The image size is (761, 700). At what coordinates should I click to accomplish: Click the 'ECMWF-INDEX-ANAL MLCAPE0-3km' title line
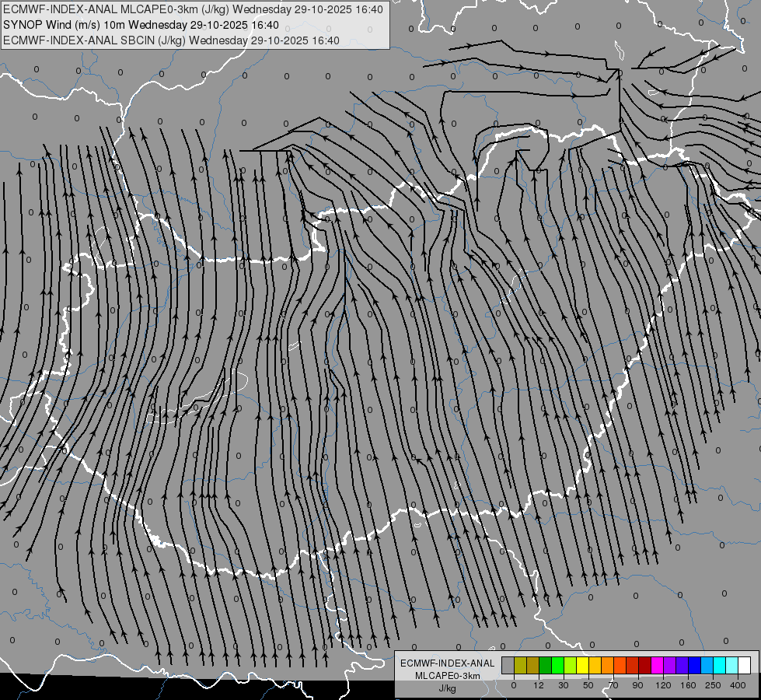(x=193, y=9)
